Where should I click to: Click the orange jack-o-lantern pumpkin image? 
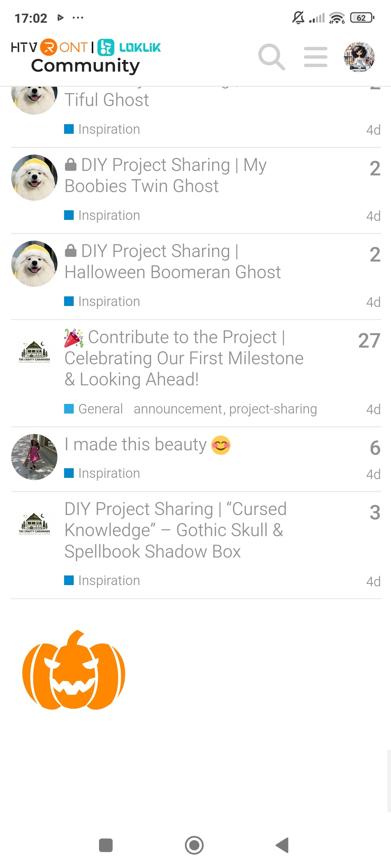coord(73,670)
